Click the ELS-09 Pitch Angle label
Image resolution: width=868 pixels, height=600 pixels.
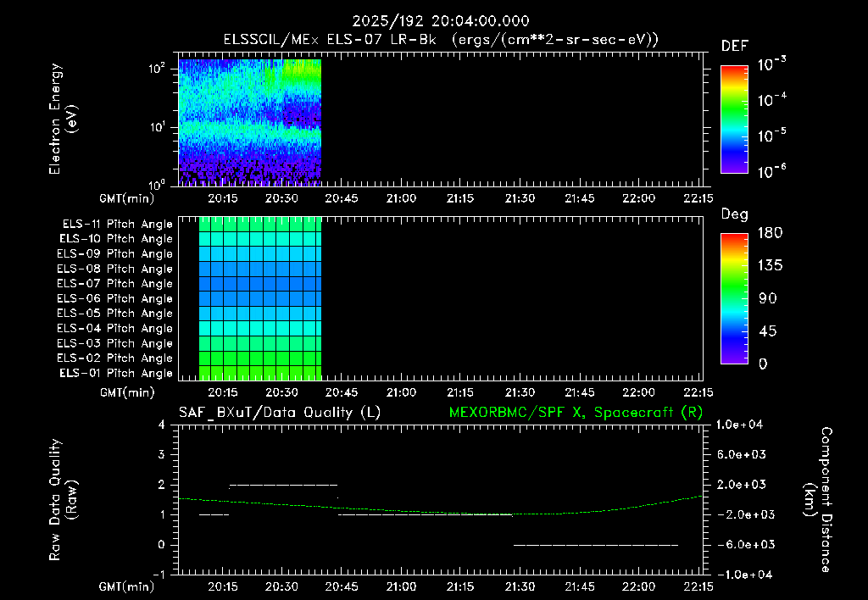coord(114,254)
